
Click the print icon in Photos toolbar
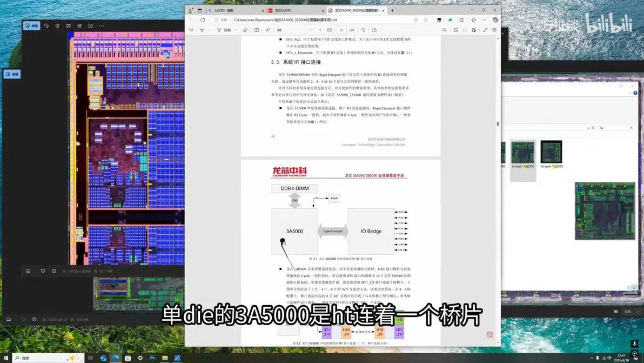69,25
